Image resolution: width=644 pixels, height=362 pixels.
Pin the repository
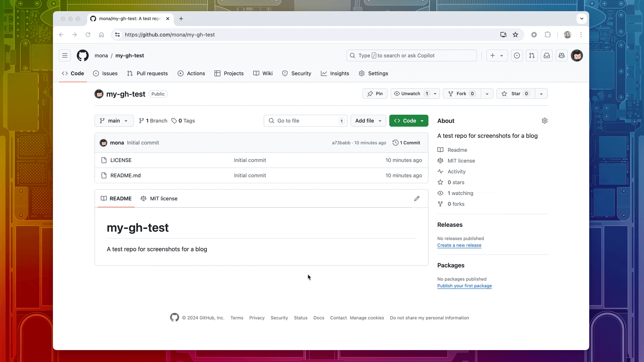(375, 93)
